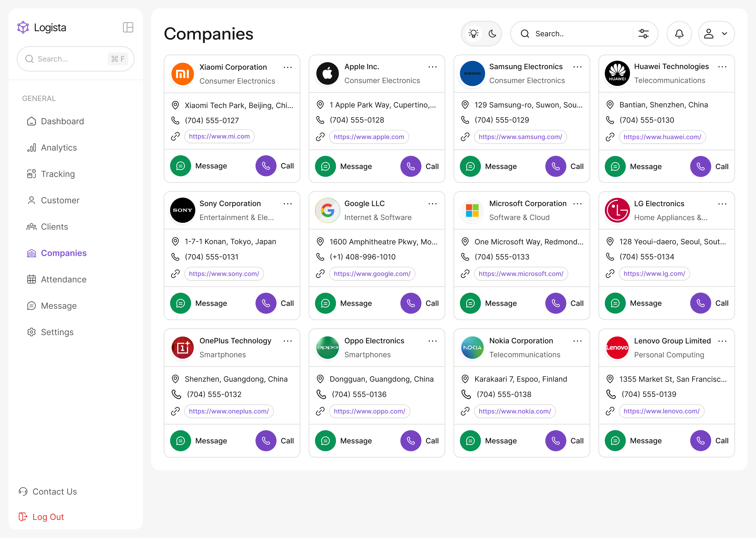Select Customer menu item
This screenshot has width=756, height=538.
53,200
